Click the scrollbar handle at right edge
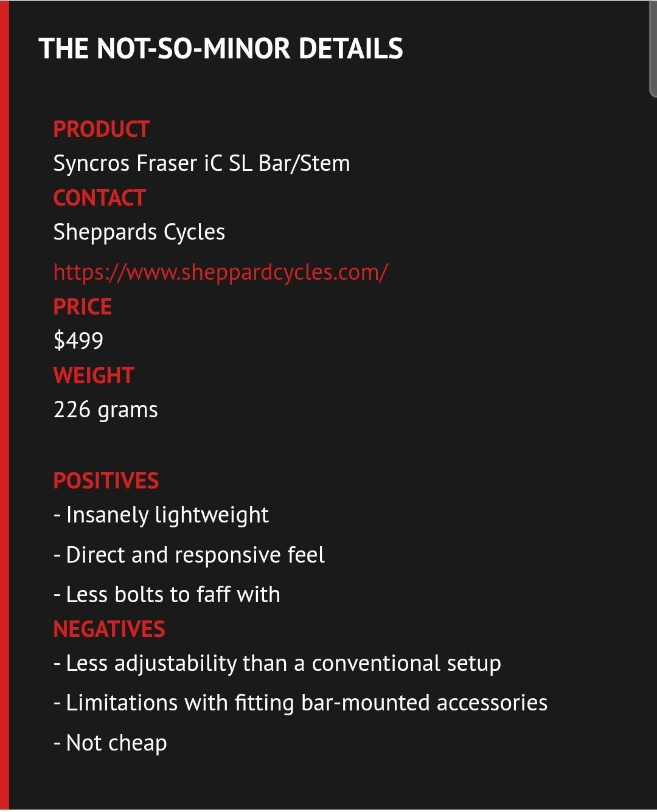The width and height of the screenshot is (657, 812). click(653, 49)
